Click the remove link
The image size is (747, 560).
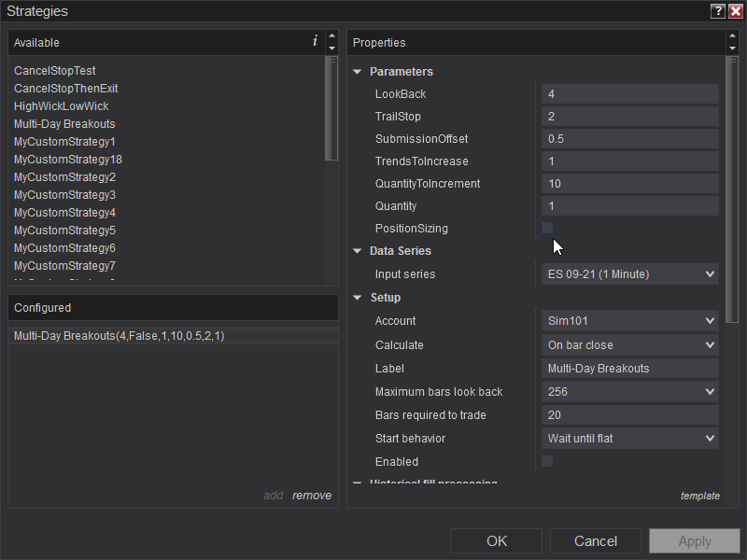coord(312,496)
